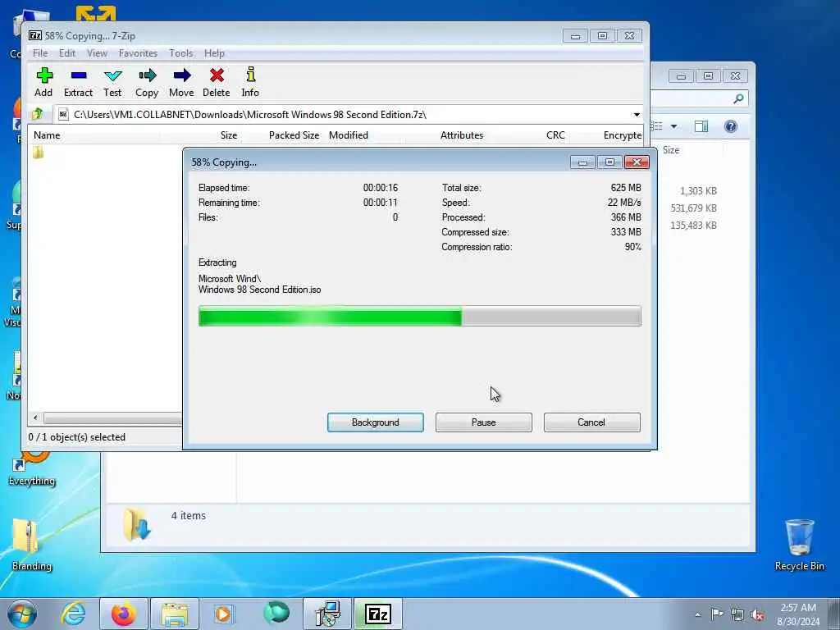Sort by Name column header
This screenshot has height=630, width=840.
click(47, 135)
